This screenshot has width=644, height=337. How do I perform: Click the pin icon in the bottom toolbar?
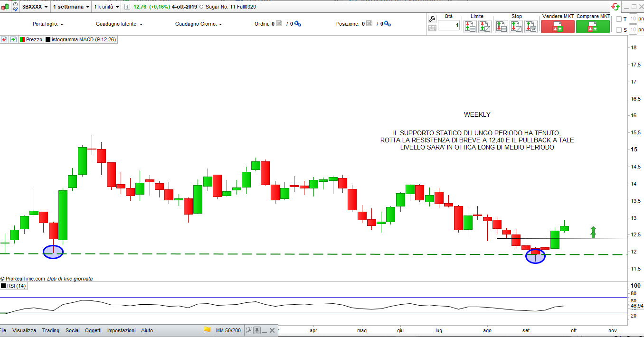pyautogui.click(x=257, y=330)
